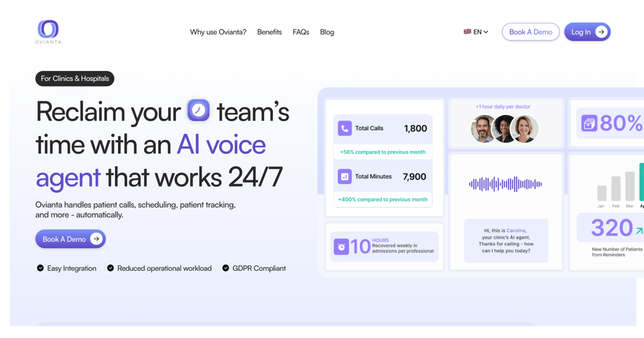The height and width of the screenshot is (338, 644).
Task: Click the For Clinics & Hospitals badge
Action: pos(75,79)
